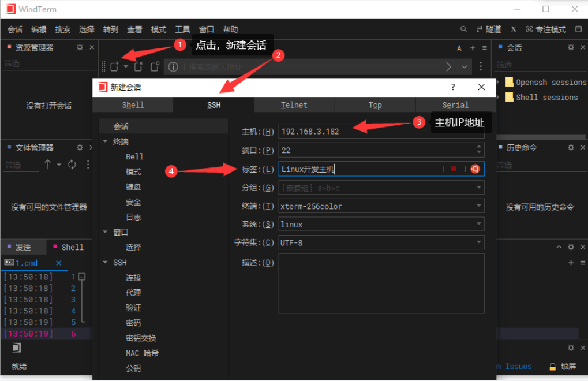588x381 pixels.
Task: Open the toolbar three-dot options menu
Action: [x=481, y=67]
